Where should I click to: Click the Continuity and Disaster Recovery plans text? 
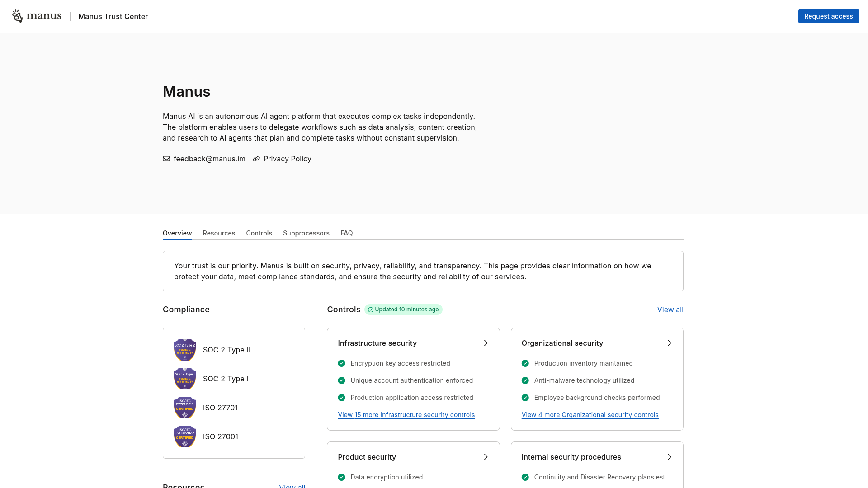click(602, 477)
